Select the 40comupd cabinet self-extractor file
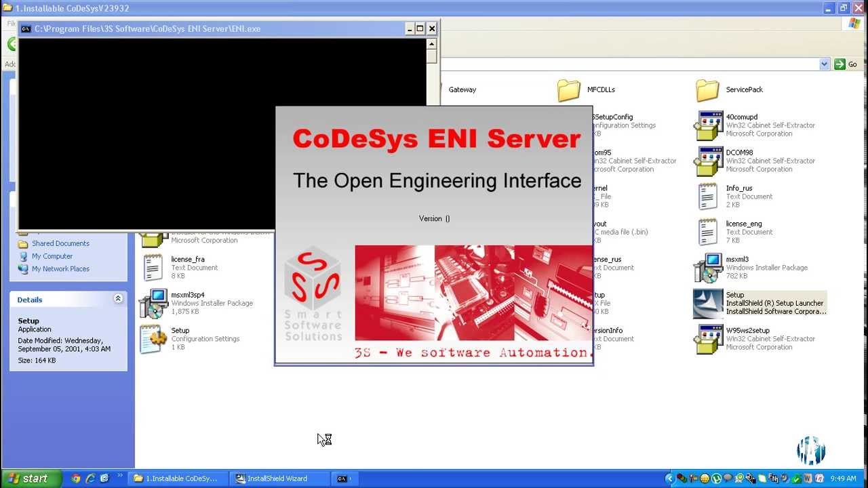Viewport: 868px width, 488px height. tap(754, 125)
